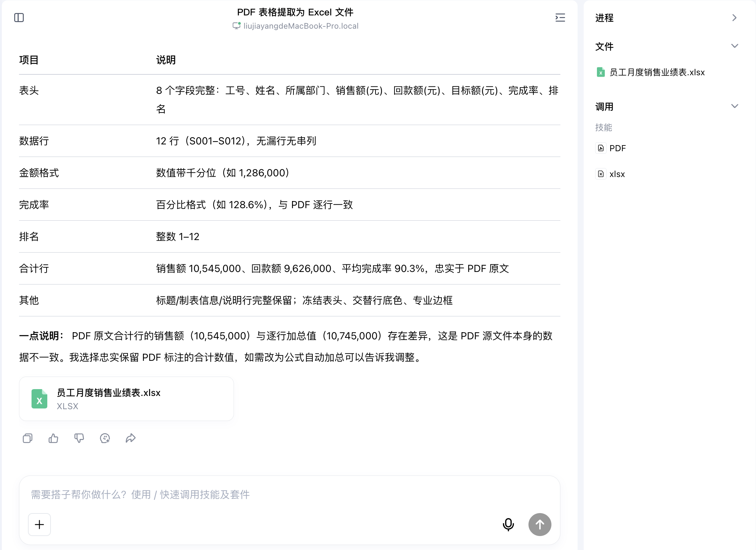Copy the response with the copy icon

(28, 438)
